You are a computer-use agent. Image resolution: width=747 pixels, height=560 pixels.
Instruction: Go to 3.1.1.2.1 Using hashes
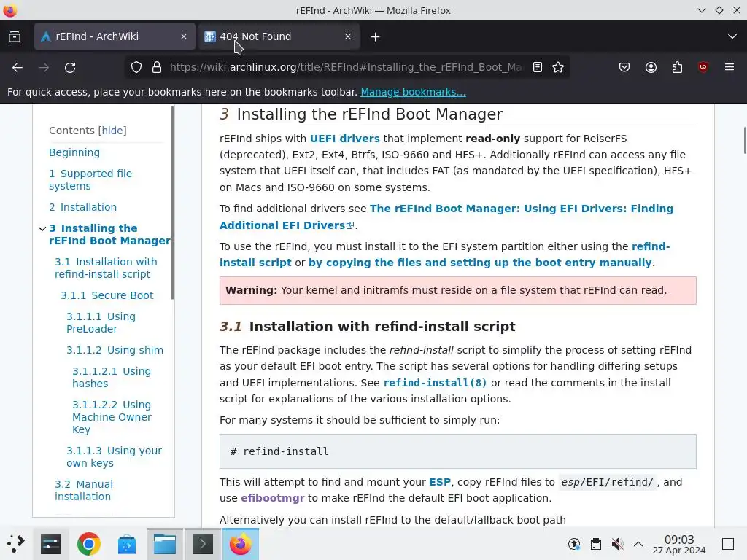pos(112,377)
